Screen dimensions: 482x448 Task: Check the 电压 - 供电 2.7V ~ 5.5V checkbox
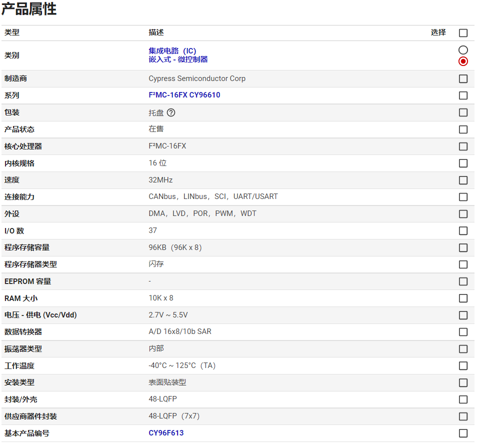coord(463,315)
